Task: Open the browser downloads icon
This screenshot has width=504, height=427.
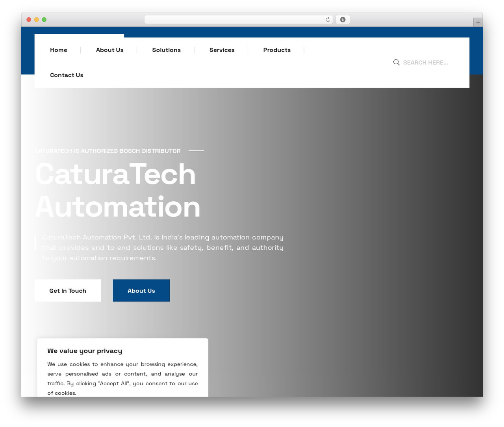Action: coord(343,20)
